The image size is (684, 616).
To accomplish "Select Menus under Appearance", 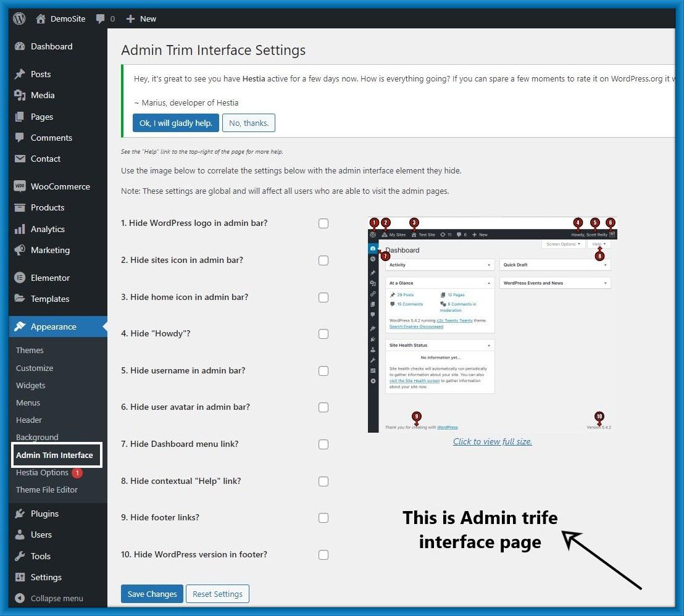I will pos(28,402).
